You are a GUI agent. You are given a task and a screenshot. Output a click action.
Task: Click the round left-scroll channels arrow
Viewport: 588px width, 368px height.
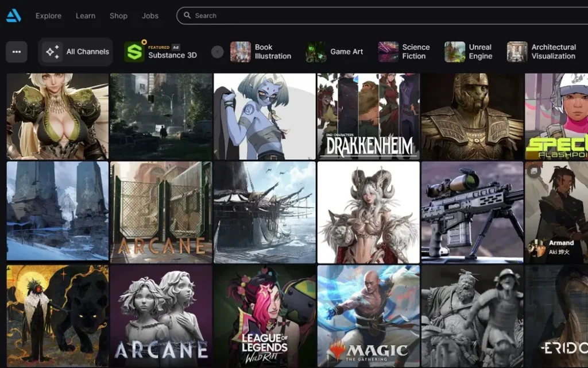tap(217, 52)
